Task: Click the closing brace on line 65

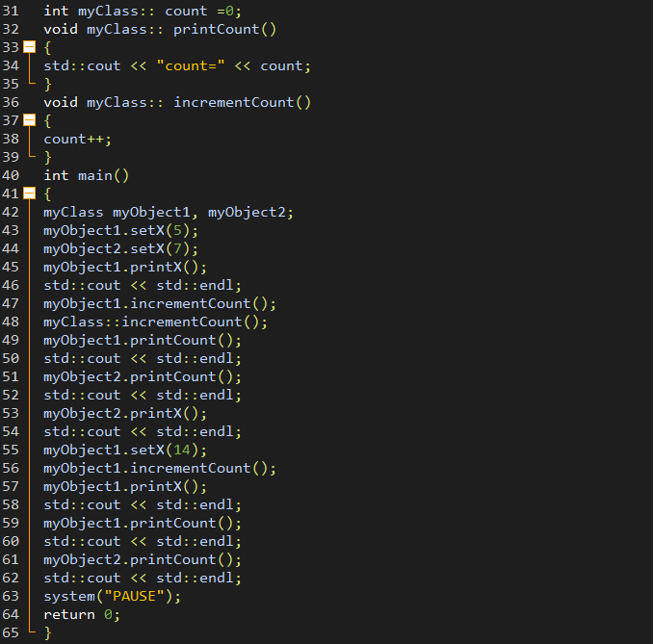Action: 47,633
